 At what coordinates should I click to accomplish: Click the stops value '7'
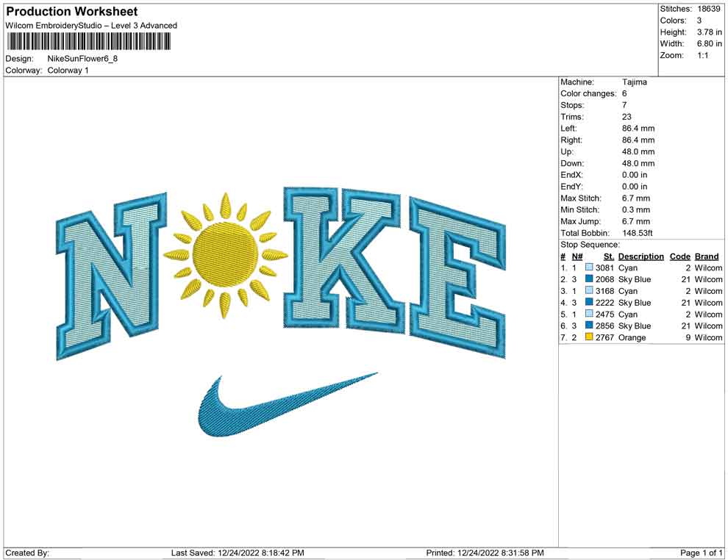tap(624, 105)
